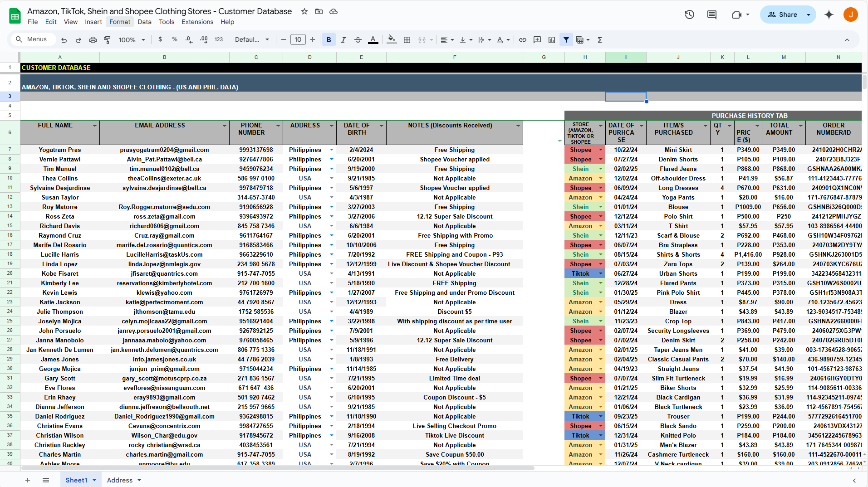Image resolution: width=868 pixels, height=487 pixels.
Task: Click the Undo arrow icon
Action: click(64, 40)
